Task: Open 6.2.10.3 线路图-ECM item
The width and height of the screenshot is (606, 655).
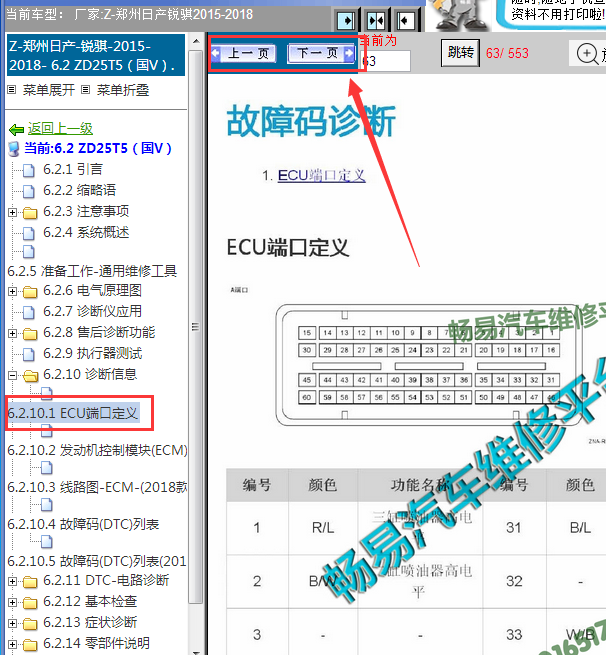Action: [97, 487]
